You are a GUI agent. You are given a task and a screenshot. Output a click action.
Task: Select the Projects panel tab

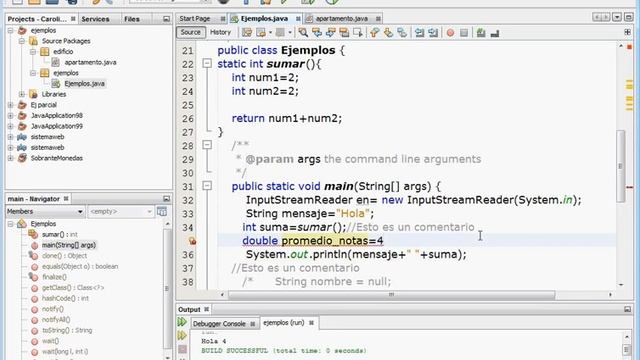coord(37,19)
